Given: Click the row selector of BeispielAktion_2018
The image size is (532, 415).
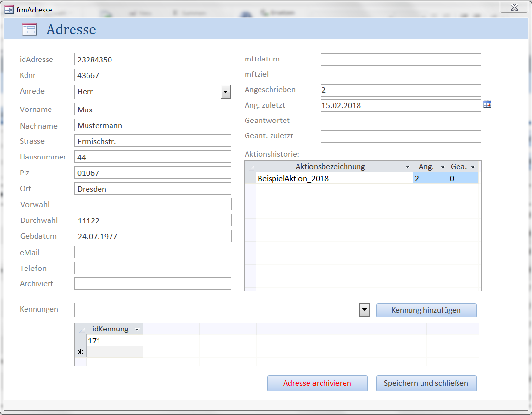Looking at the screenshot, I should pos(250,178).
